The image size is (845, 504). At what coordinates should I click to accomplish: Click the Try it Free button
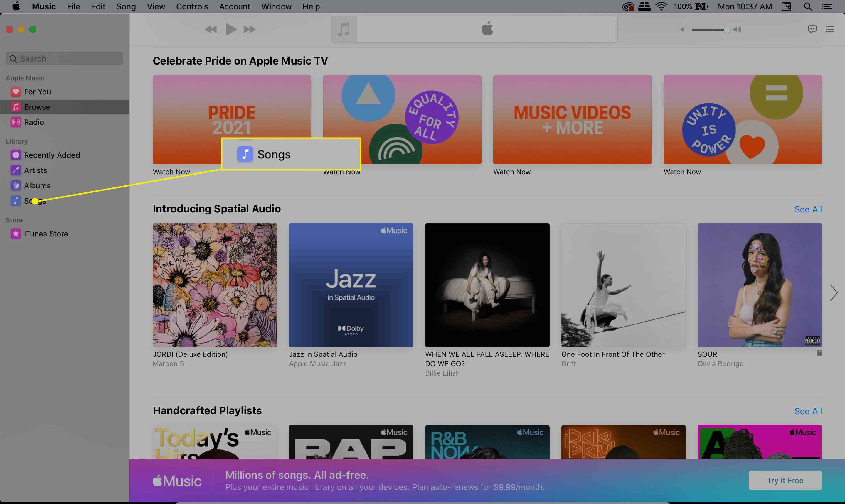point(785,481)
